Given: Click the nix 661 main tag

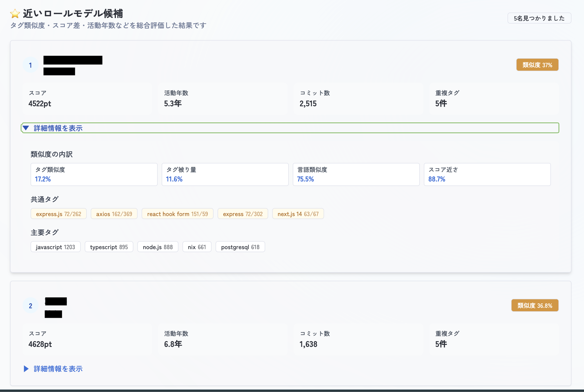Looking at the screenshot, I should pyautogui.click(x=197, y=247).
